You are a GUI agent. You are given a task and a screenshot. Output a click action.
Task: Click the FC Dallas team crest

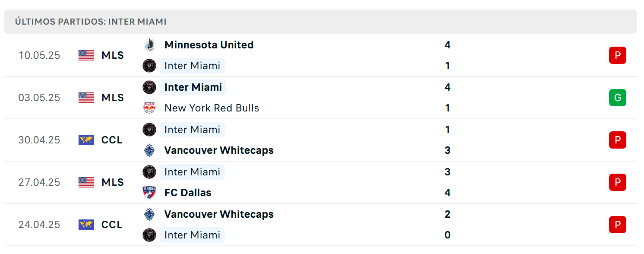tap(149, 193)
